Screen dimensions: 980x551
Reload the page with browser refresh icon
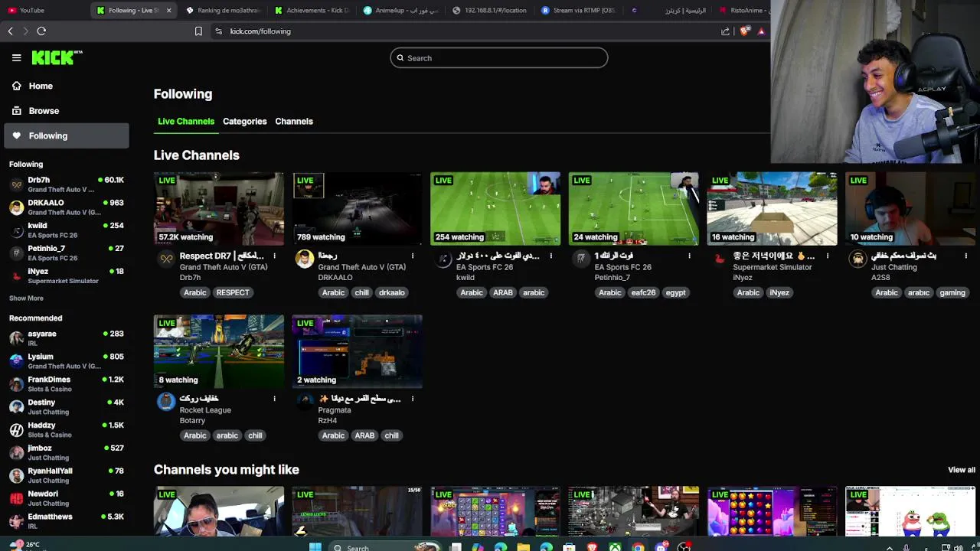[x=41, y=31]
